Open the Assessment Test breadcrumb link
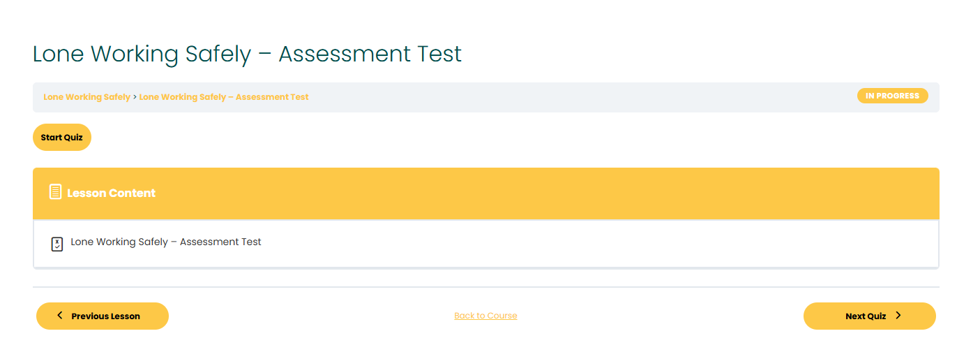This screenshot has height=359, width=980. pos(224,97)
